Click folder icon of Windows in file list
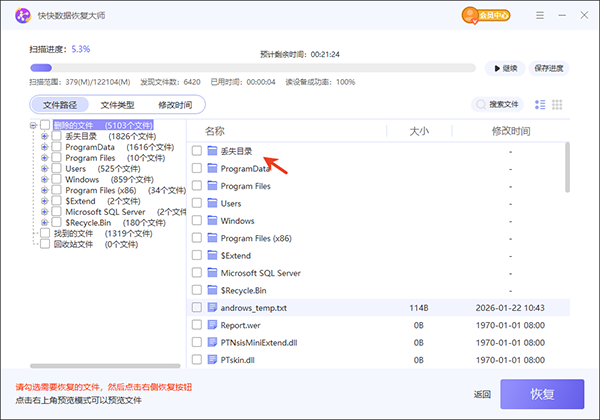The height and width of the screenshot is (420, 600). click(x=212, y=220)
